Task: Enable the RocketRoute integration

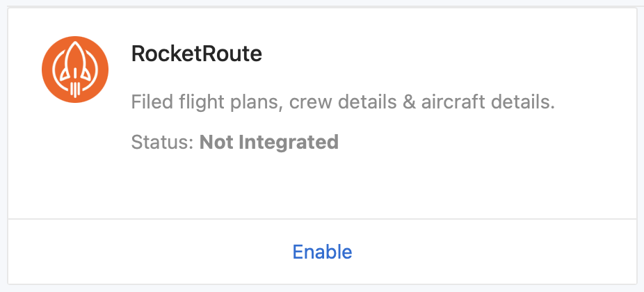Action: [322, 252]
